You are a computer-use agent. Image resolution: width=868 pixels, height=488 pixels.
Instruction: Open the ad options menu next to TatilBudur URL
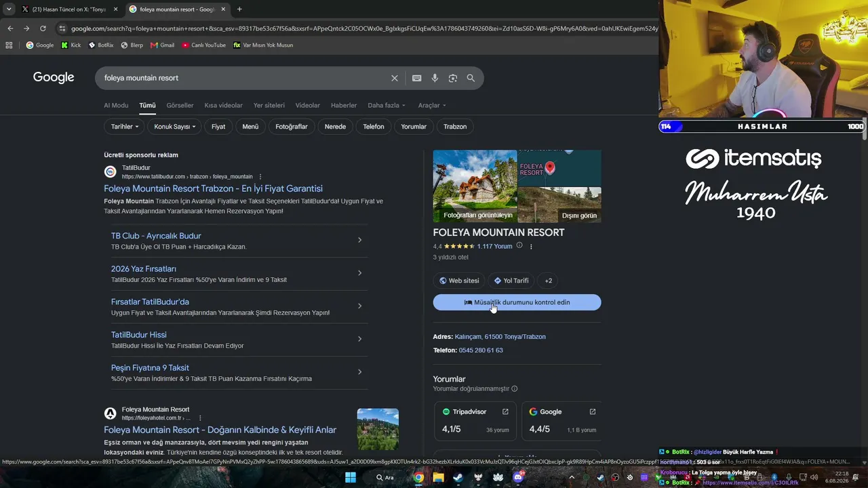coord(260,177)
